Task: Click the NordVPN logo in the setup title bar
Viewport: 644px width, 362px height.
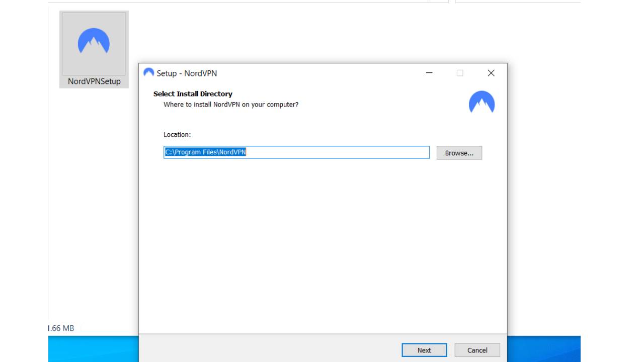Action: [x=148, y=73]
